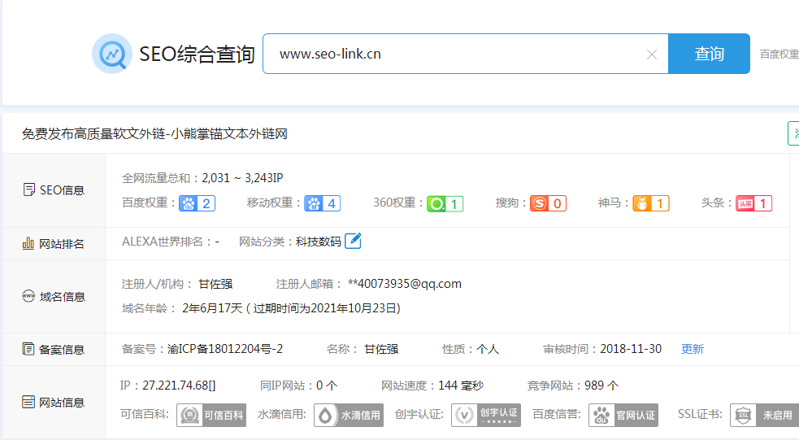Click the 神马 weight badge showing 1
799x440 pixels.
pos(651,203)
